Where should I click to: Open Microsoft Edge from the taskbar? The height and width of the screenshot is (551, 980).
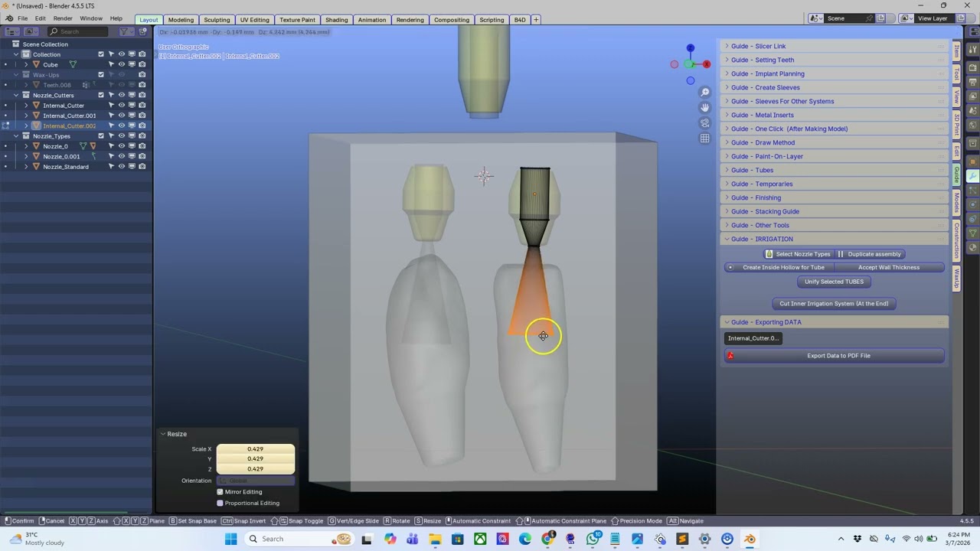pyautogui.click(x=525, y=539)
